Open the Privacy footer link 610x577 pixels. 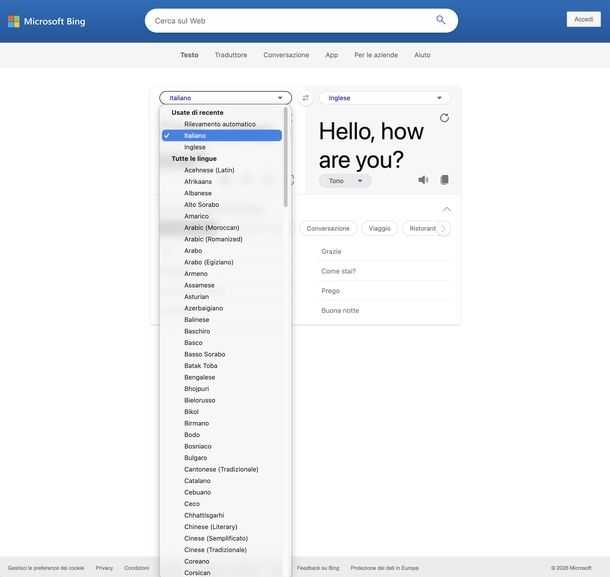[x=104, y=568]
